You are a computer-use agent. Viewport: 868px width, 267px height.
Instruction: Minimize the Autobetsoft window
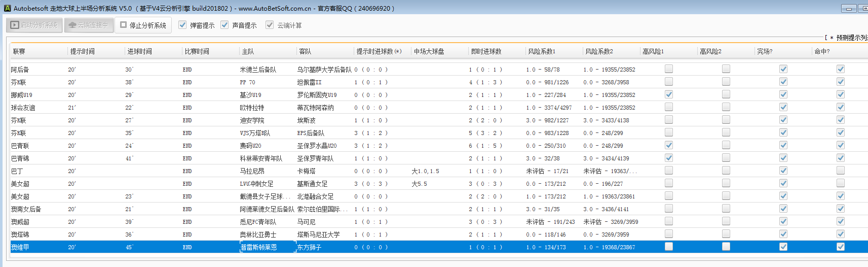click(x=849, y=8)
